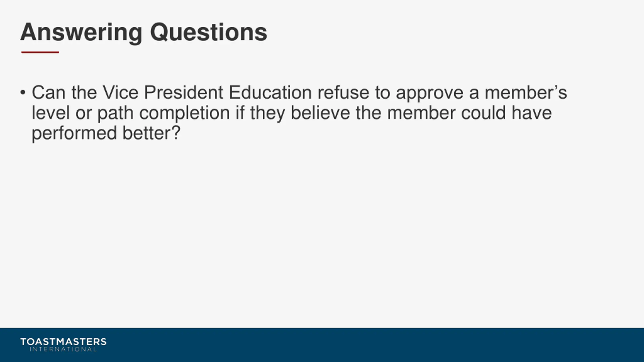
Task: Click the bullet point marker
Action: 23,93
